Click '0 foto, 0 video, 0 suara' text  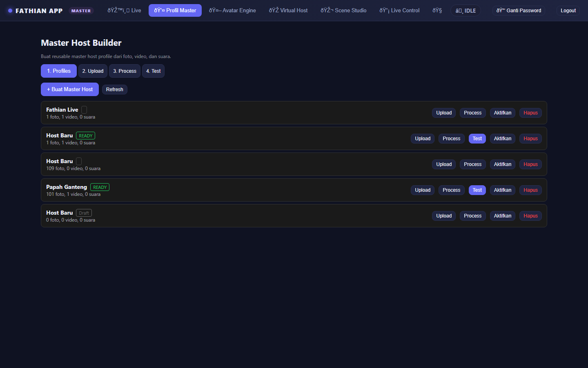click(x=71, y=220)
